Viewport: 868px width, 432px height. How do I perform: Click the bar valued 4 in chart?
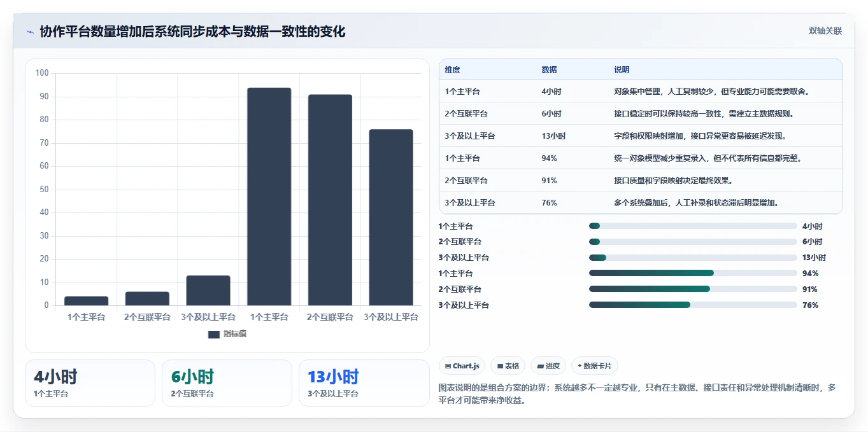[x=86, y=301]
